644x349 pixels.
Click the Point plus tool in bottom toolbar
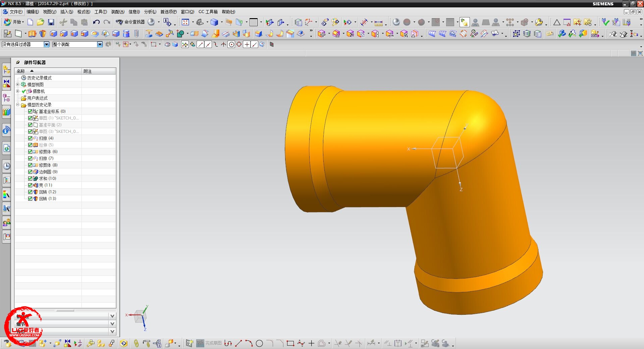coord(311,343)
